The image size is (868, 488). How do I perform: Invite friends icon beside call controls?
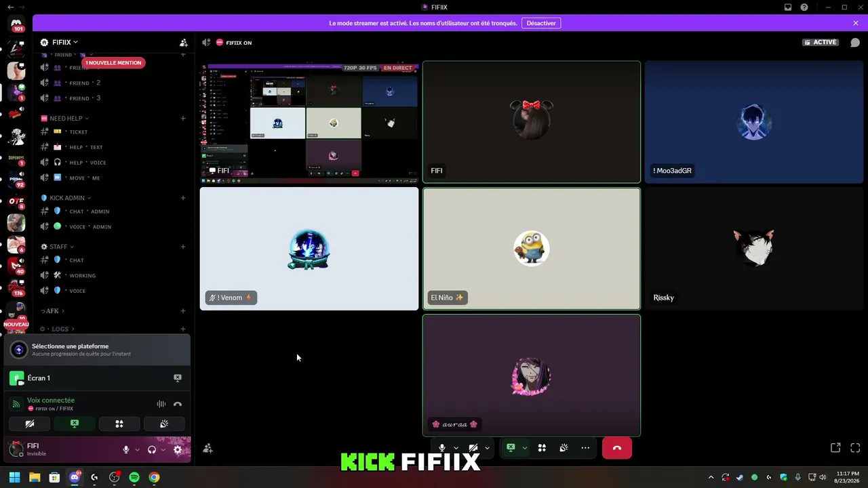[x=208, y=448]
